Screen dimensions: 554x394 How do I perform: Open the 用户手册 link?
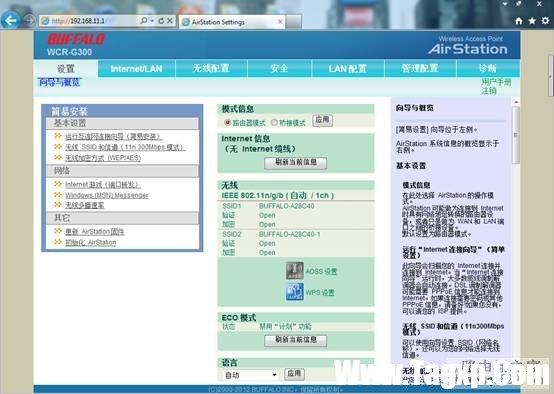click(x=496, y=82)
